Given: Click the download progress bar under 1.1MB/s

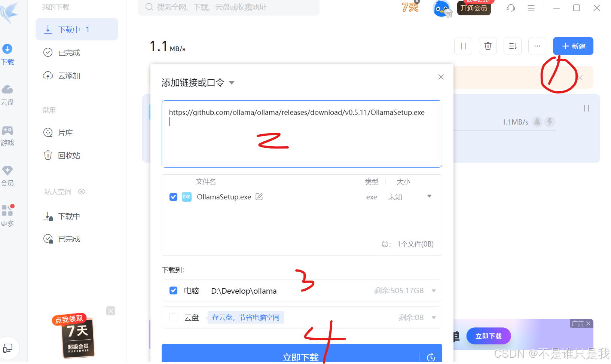Looking at the screenshot, I should coord(505,130).
